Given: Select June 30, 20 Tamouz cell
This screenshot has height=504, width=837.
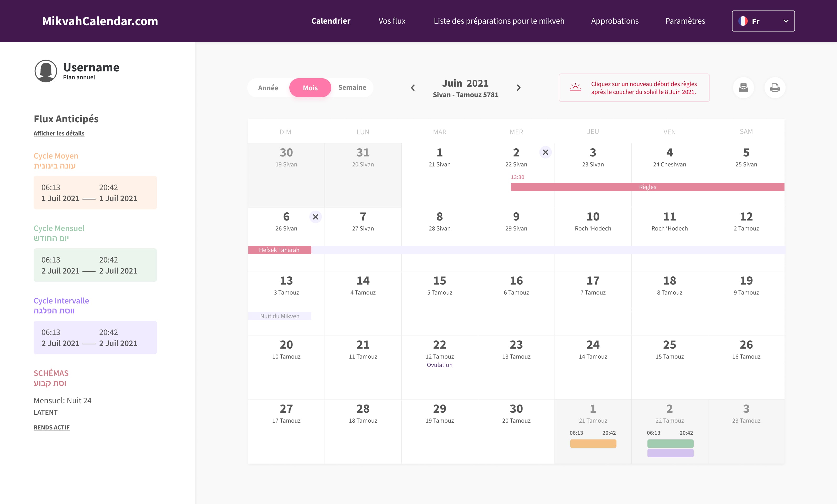Looking at the screenshot, I should coord(516,431).
